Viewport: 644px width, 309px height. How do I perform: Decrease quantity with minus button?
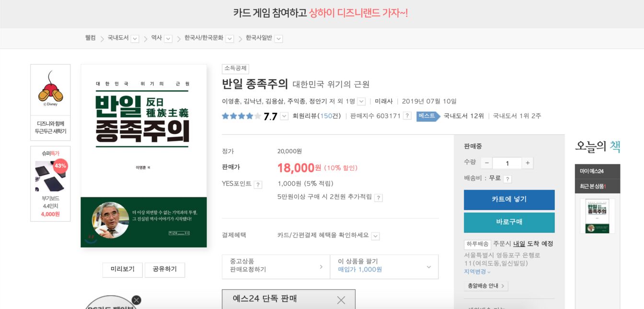click(x=487, y=163)
